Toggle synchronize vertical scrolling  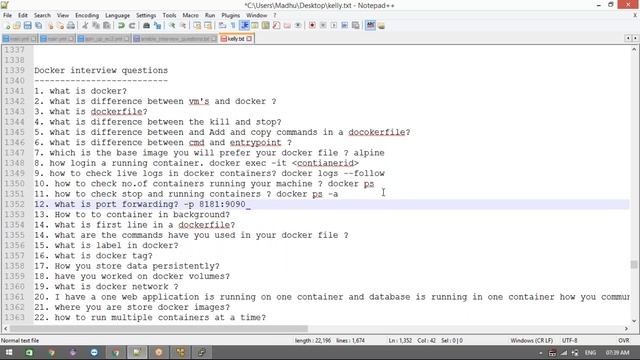[197, 26]
